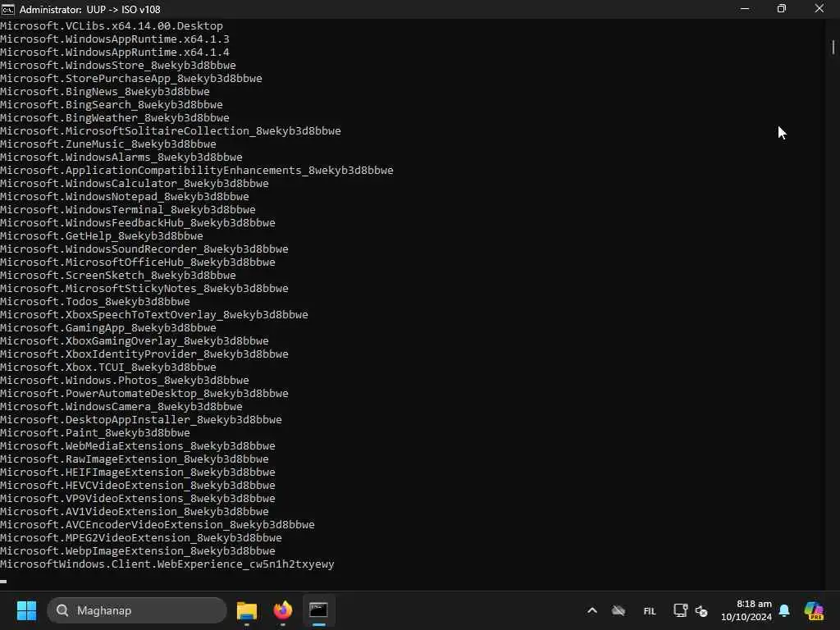Click the Microsoft.GetHelp_8wekyb3d8bbwe line
Image resolution: width=840 pixels, height=630 pixels.
point(102,235)
